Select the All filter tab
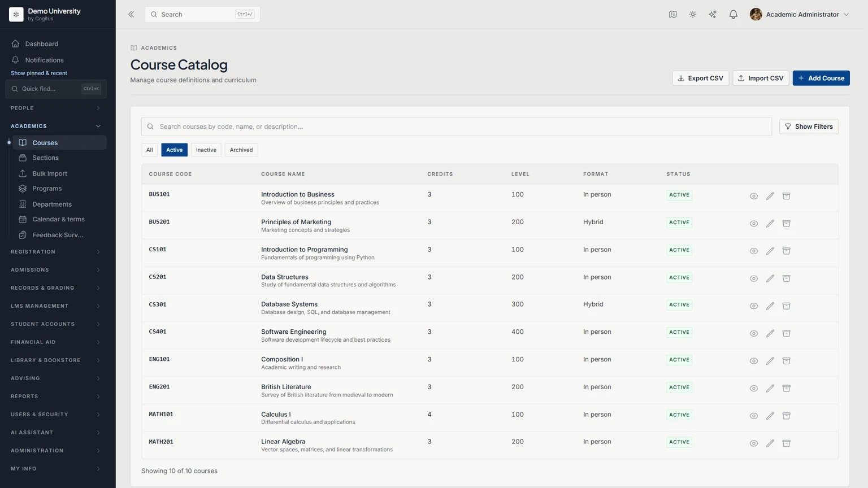The width and height of the screenshot is (868, 488). coord(150,150)
